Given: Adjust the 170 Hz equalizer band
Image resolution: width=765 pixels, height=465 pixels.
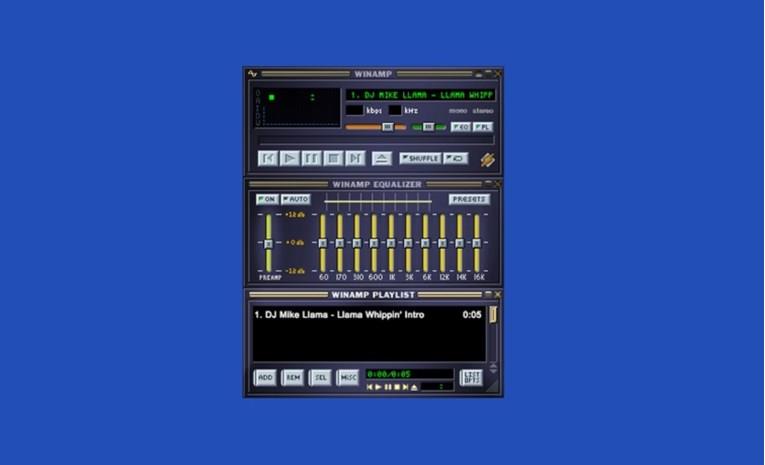Looking at the screenshot, I should coord(340,243).
